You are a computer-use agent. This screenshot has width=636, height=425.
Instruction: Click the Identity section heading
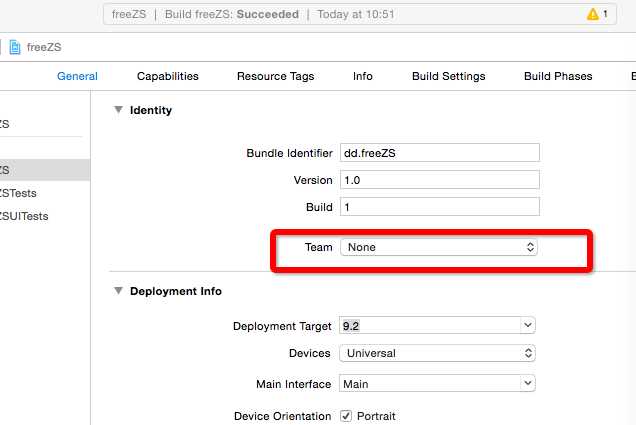(x=150, y=110)
